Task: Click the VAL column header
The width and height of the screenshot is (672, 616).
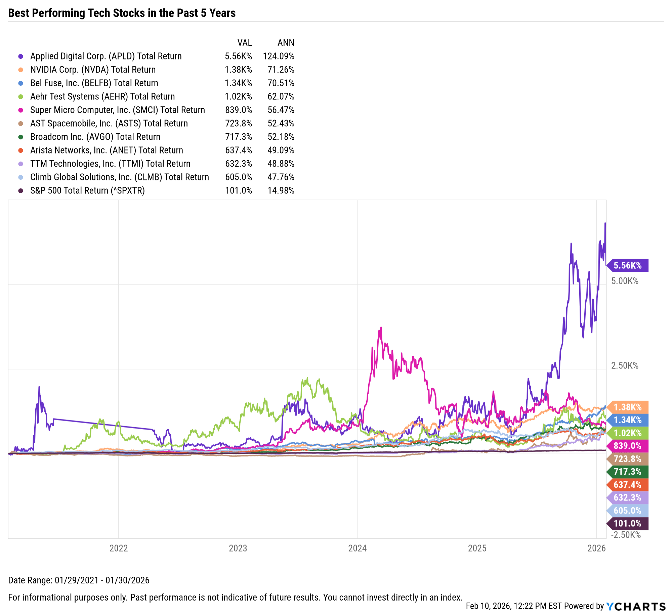Action: click(245, 43)
